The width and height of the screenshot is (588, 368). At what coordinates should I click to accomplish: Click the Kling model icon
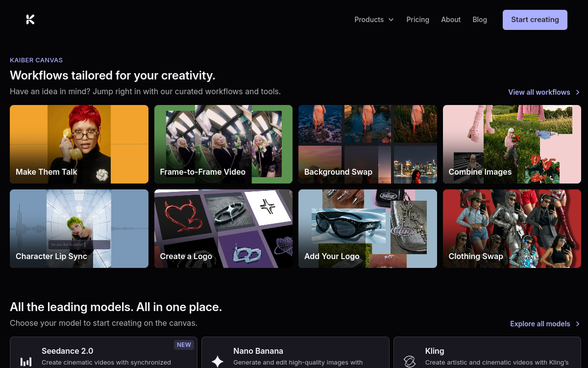pos(409,362)
